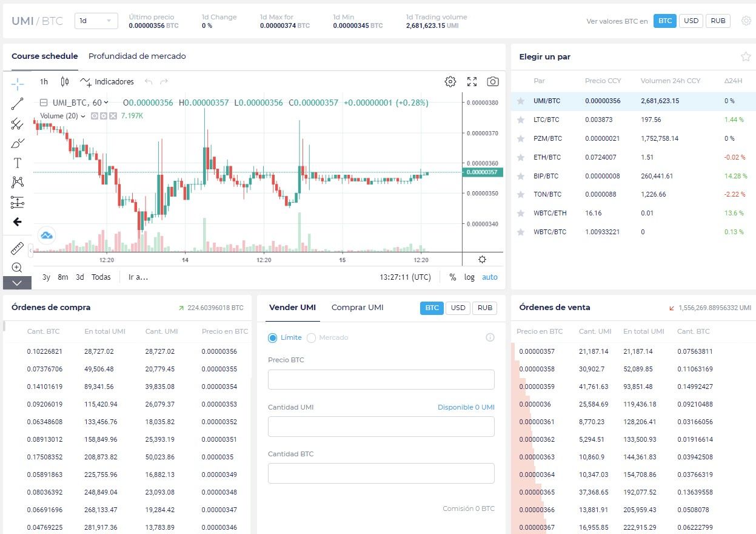The width and height of the screenshot is (756, 534).
Task: Select the Mercado order type
Action: click(327, 337)
